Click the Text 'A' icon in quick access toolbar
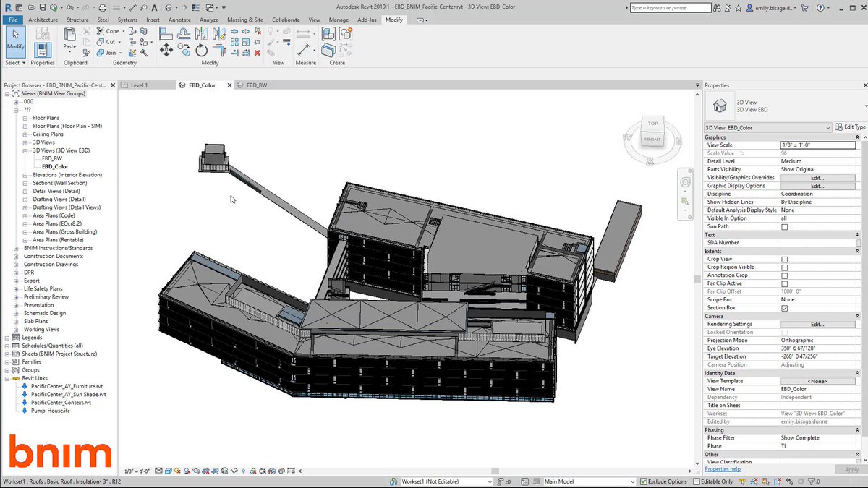This screenshot has width=868, height=488. tap(155, 8)
